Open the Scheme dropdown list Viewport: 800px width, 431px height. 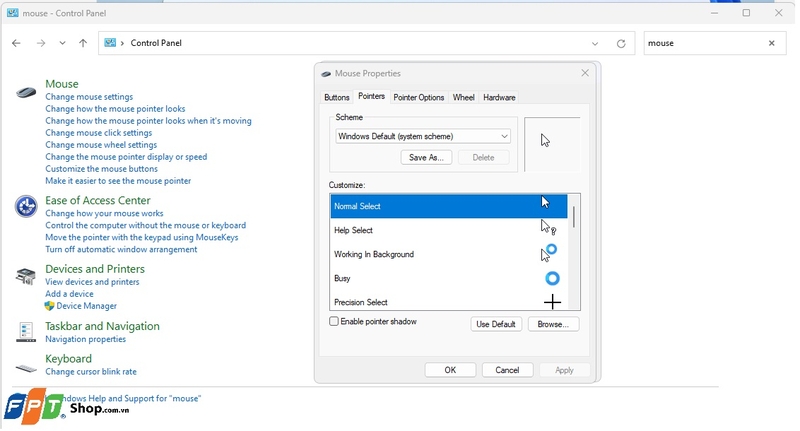[504, 136]
